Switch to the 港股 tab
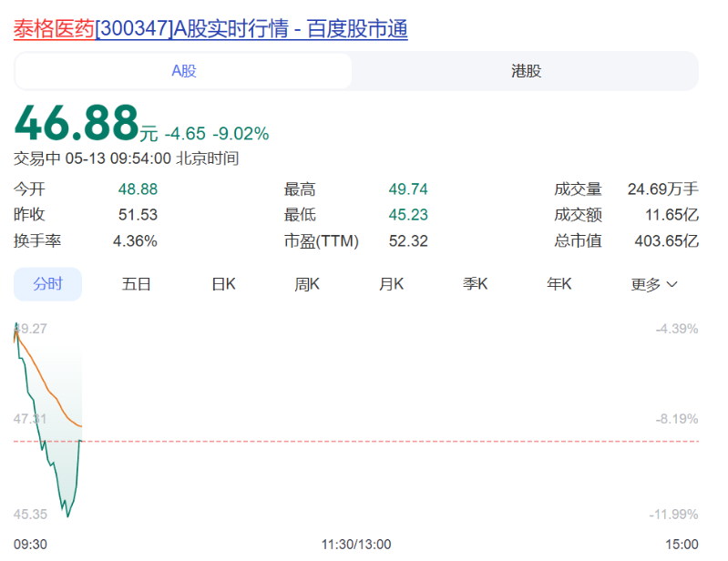Screen dimensions: 728x561 click(526, 71)
